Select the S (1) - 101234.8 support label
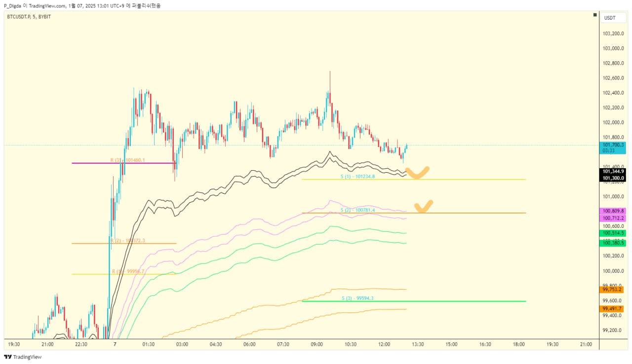Viewport: 632px width, 364px height. pos(357,176)
